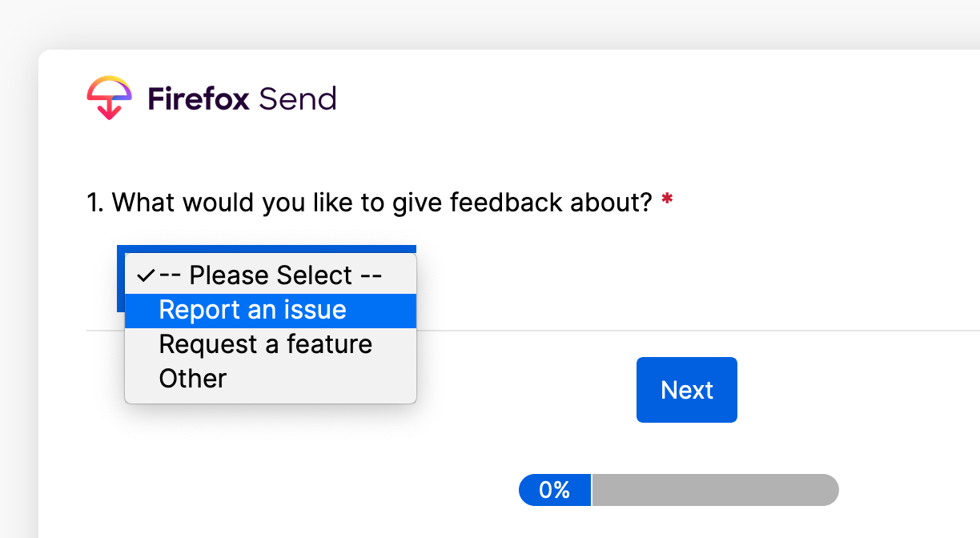Click the red required-field asterisk
Viewport: 980px width, 538px height.
[667, 201]
